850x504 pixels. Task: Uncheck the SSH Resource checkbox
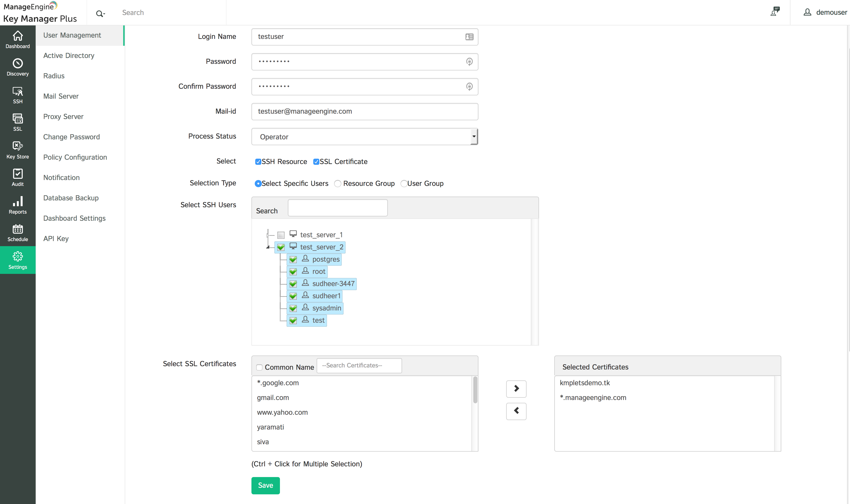[x=258, y=162]
